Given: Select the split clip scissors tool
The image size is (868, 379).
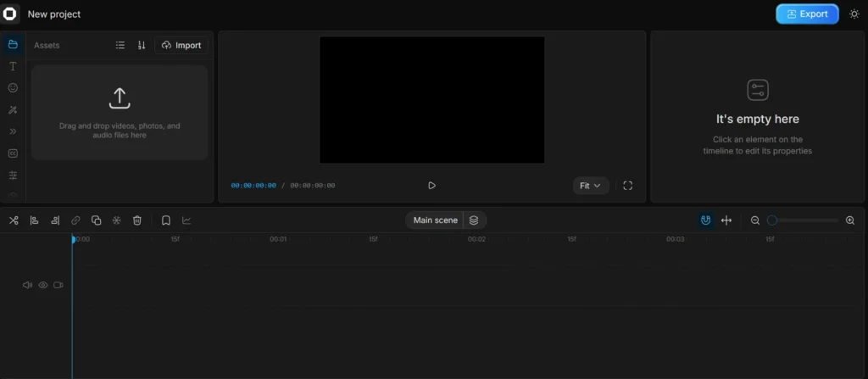Looking at the screenshot, I should 14,220.
